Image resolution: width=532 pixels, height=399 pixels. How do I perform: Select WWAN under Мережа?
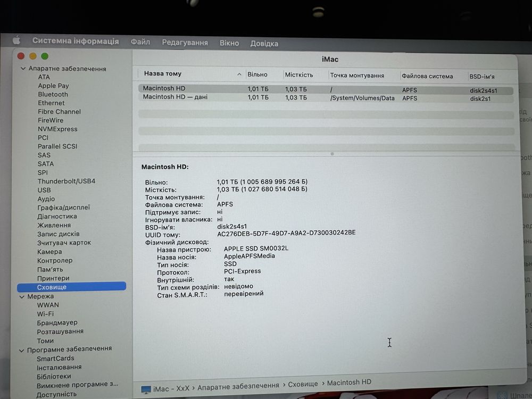[x=48, y=305]
